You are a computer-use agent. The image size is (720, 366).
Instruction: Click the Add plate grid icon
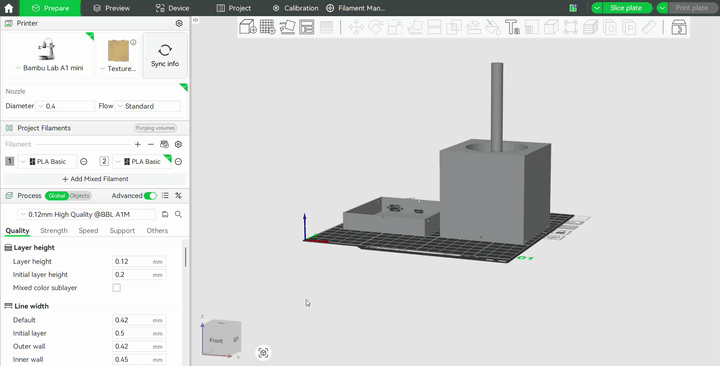[267, 27]
